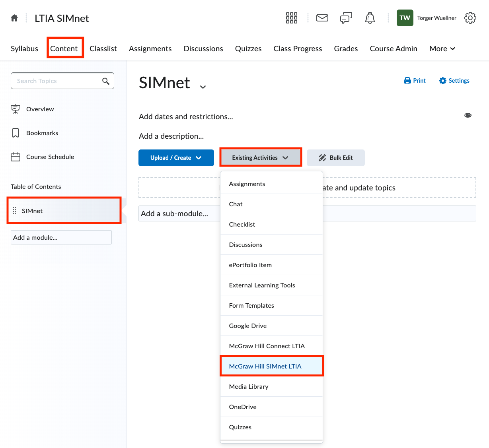Open content Settings link
The image size is (489, 448).
pos(454,81)
